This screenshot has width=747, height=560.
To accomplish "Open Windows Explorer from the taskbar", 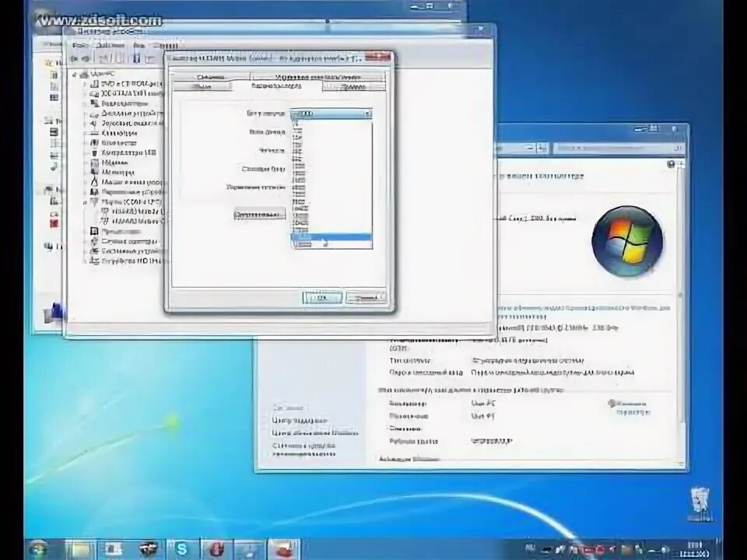I will point(80,549).
